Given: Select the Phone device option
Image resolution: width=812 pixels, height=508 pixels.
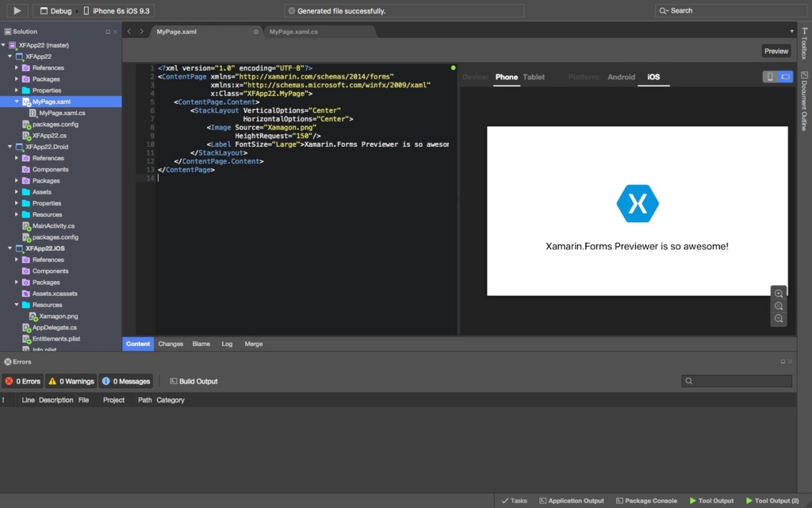Looking at the screenshot, I should click(x=507, y=77).
